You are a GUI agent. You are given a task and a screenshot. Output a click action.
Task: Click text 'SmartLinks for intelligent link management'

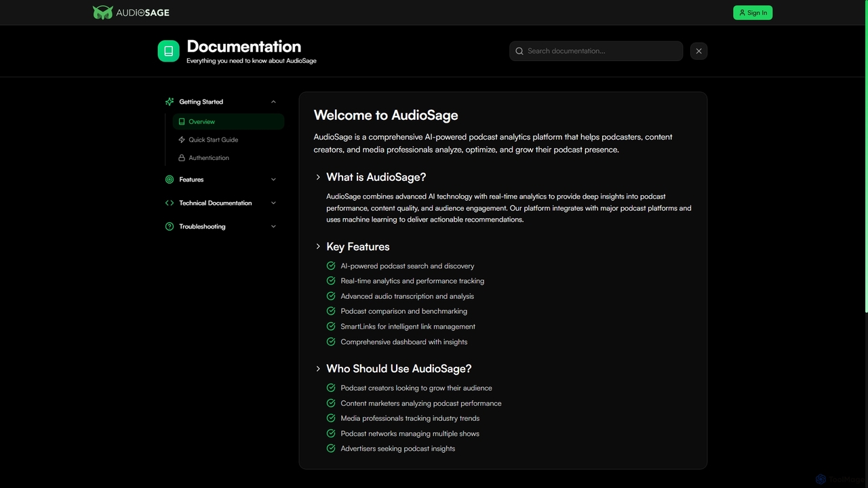tap(408, 326)
